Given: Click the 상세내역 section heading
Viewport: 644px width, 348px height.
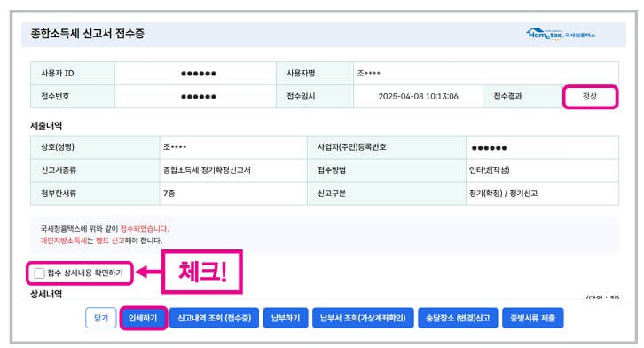Looking at the screenshot, I should [x=46, y=294].
